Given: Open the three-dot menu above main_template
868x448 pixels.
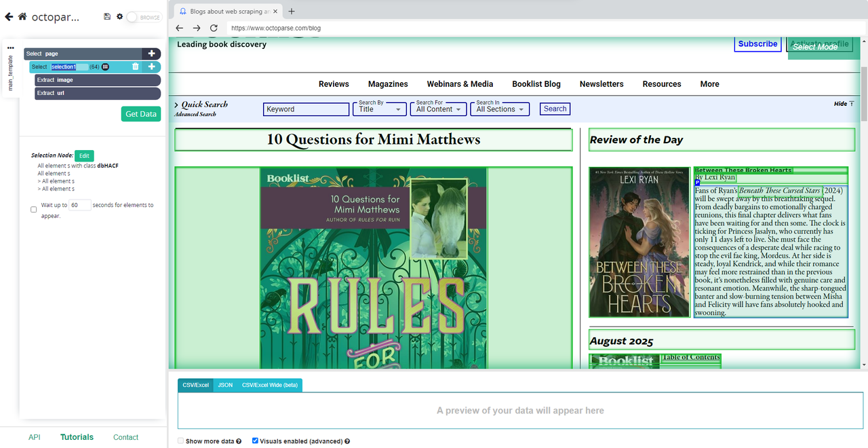Looking at the screenshot, I should [x=10, y=48].
